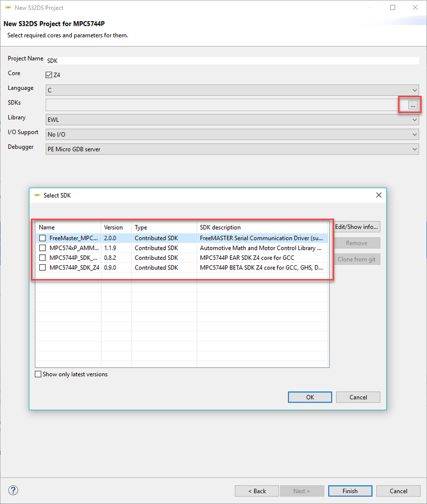Cancel the New S32DS Project wizard
The image size is (427, 504).
pos(398,491)
